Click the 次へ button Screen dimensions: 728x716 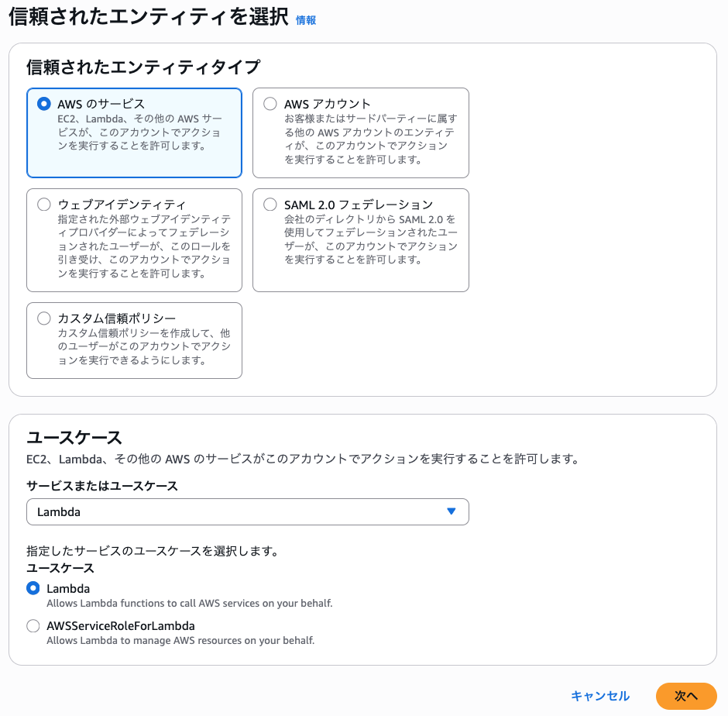pyautogui.click(x=686, y=696)
